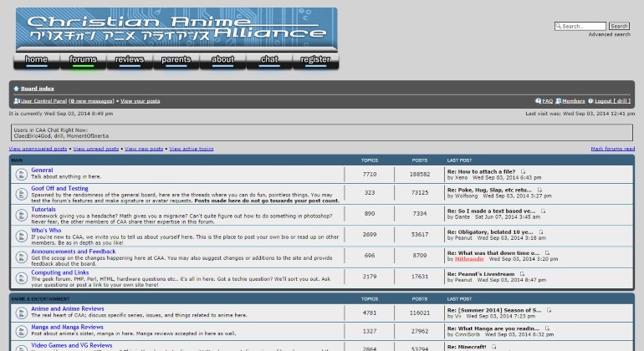Open the FAQ link
The image size is (644, 351).
pos(548,101)
